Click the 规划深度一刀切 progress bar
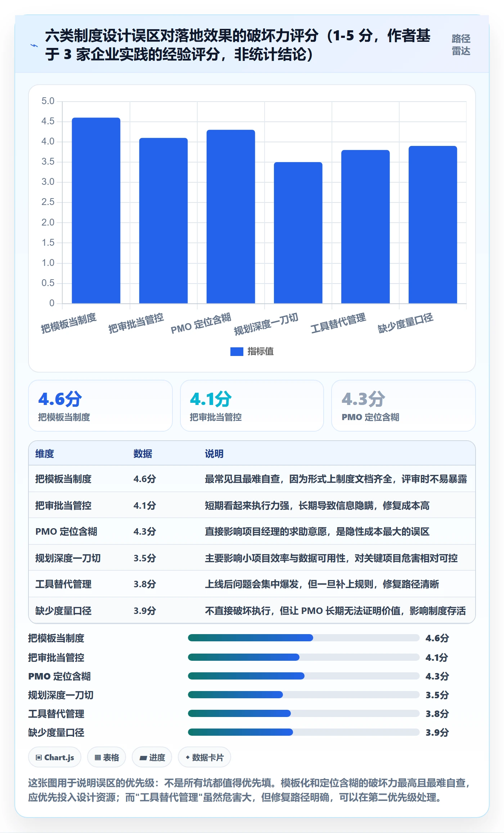The height and width of the screenshot is (833, 504). click(x=303, y=695)
